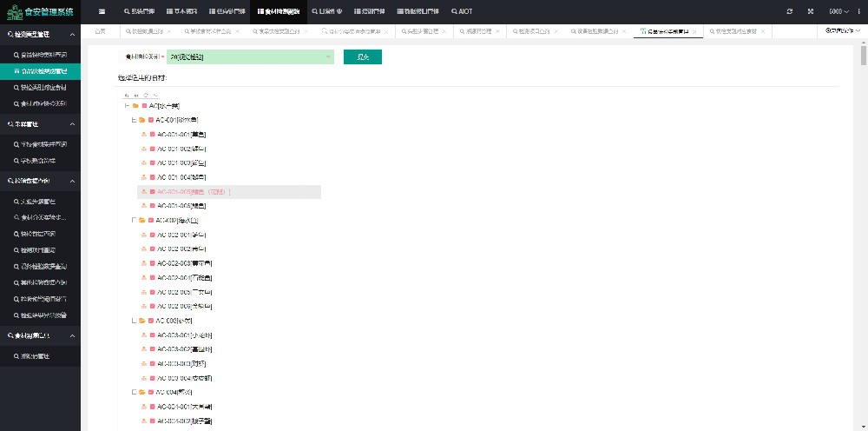
Task: Select the highlighted AC-001-005 tree item
Action: (194, 192)
